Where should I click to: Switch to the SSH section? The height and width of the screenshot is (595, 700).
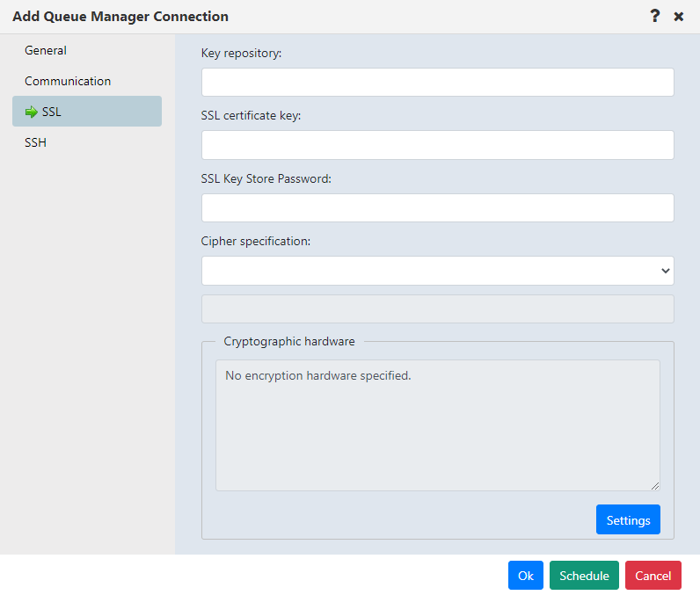36,142
